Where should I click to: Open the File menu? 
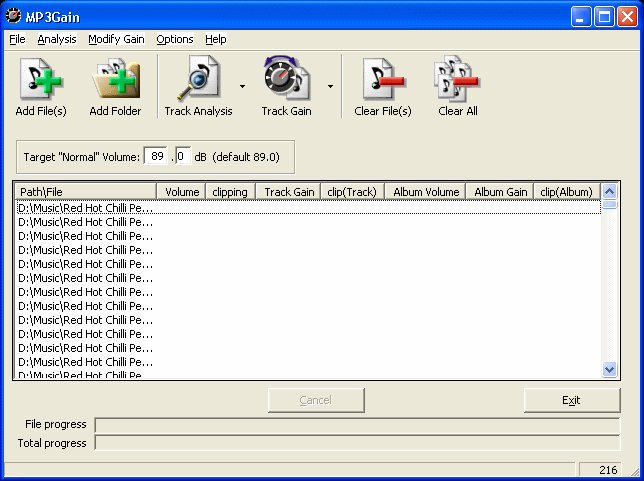pos(17,39)
